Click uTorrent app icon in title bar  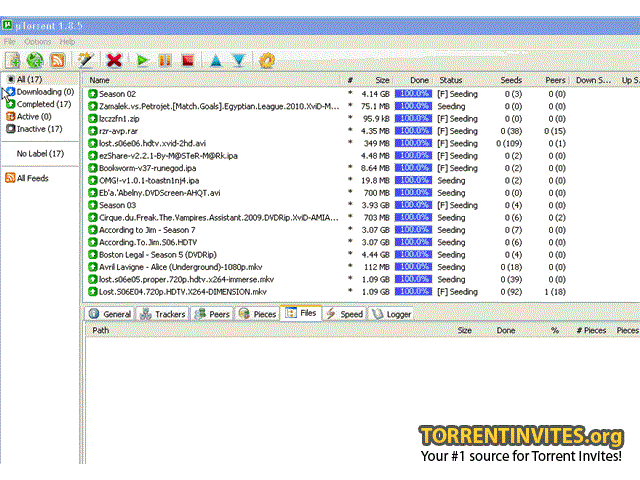(x=7, y=25)
